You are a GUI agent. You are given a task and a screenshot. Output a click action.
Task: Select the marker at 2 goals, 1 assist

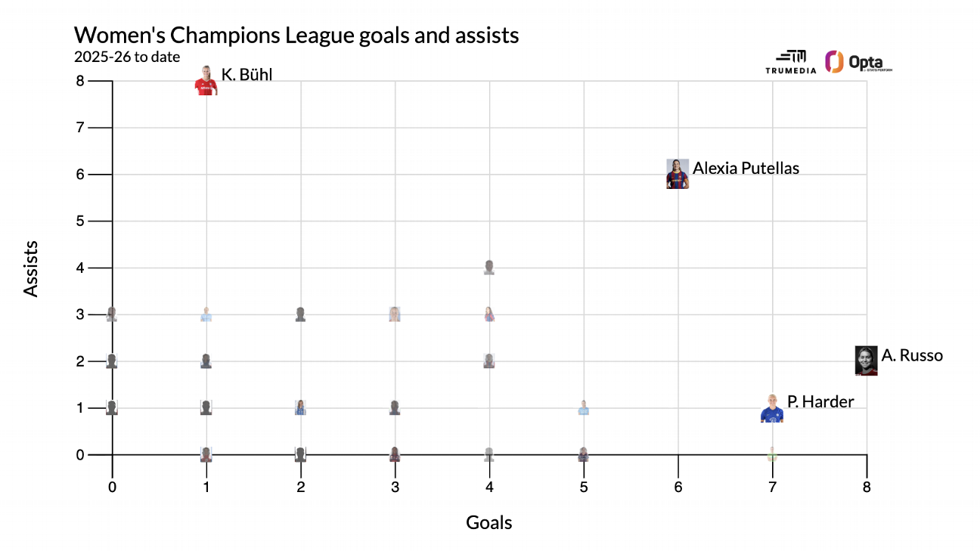(x=300, y=408)
